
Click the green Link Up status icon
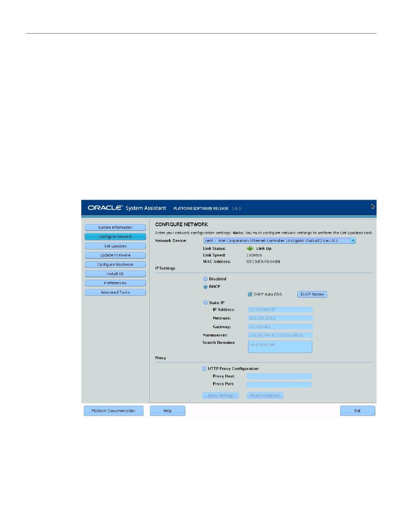tap(250, 249)
